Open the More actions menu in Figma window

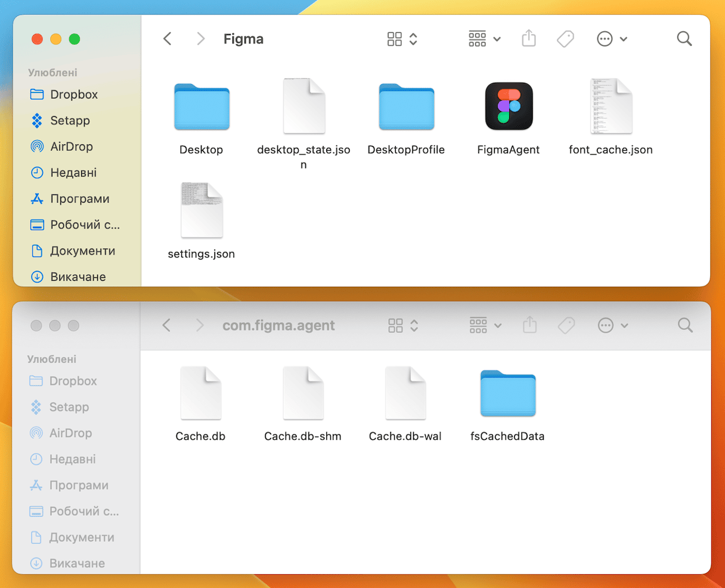(612, 39)
